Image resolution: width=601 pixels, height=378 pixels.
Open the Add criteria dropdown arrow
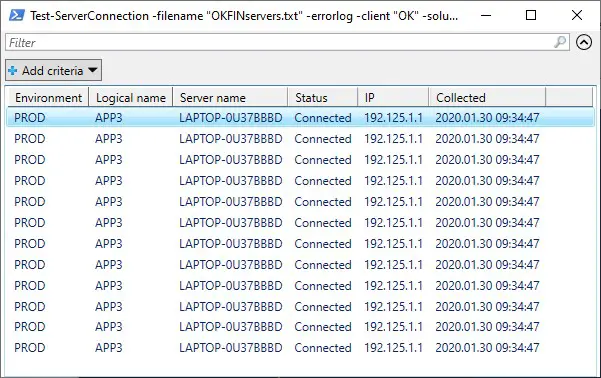(x=93, y=70)
